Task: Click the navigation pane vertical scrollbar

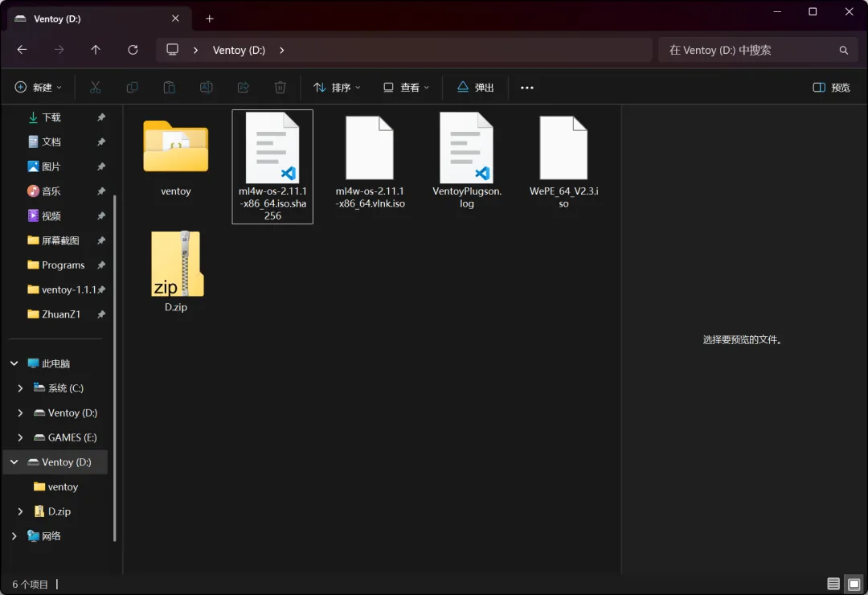Action: click(115, 368)
